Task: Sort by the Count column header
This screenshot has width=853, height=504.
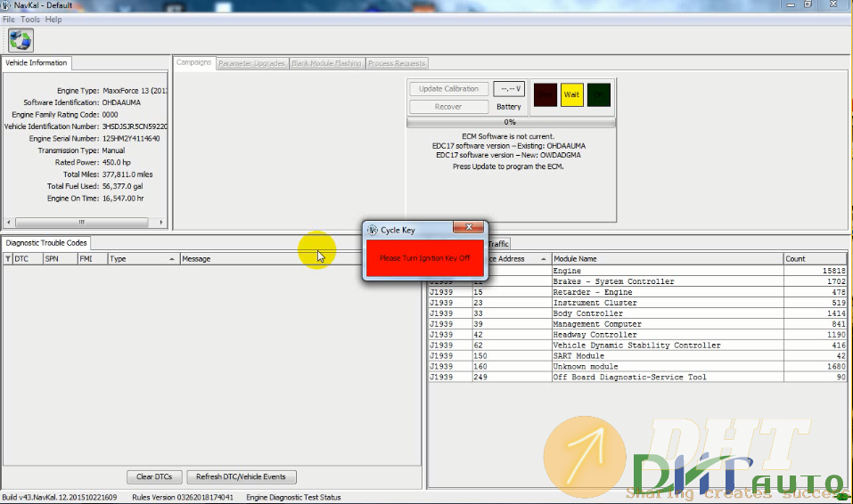Action: coord(815,259)
